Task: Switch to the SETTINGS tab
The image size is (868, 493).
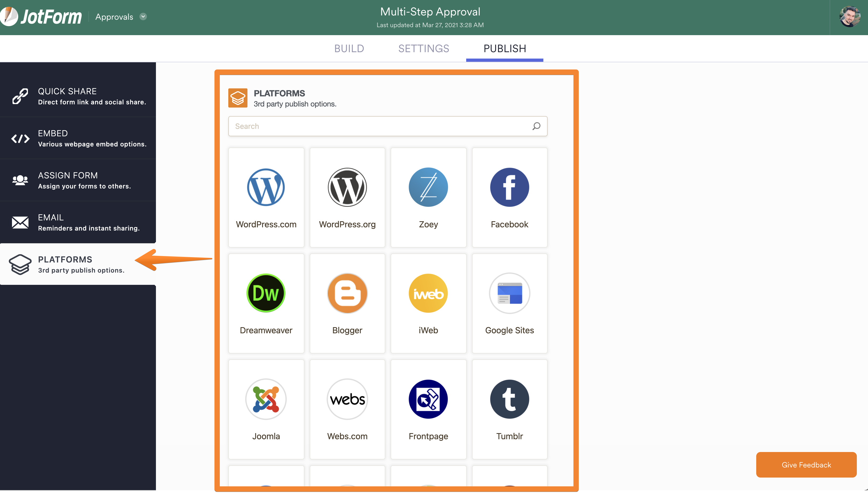Action: point(423,48)
